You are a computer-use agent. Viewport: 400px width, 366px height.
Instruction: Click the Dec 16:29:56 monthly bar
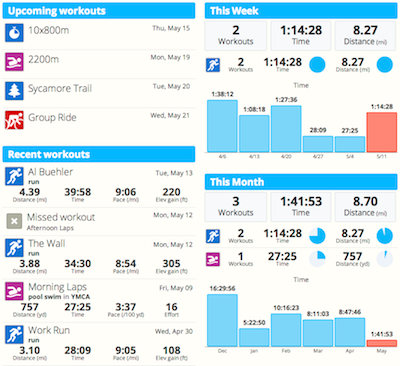click(222, 320)
